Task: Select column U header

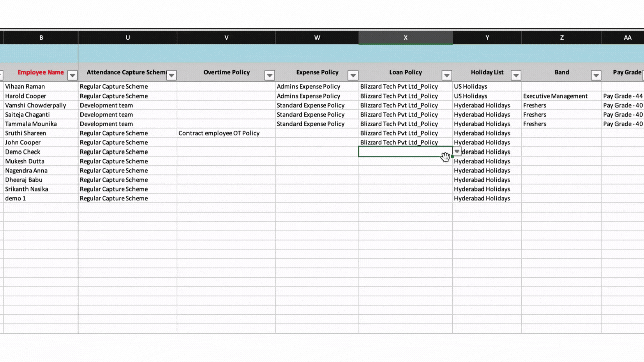Action: point(128,38)
